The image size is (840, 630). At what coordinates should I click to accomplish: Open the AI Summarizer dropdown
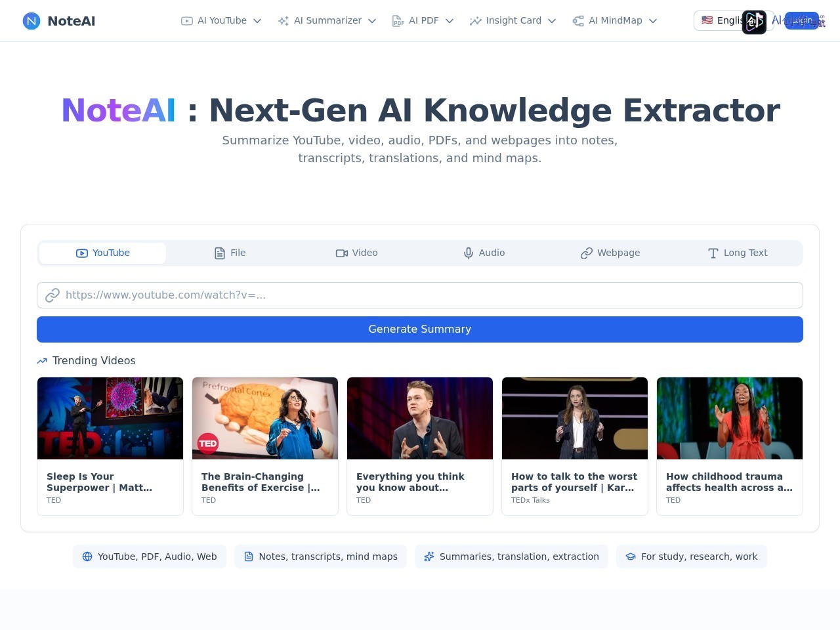(327, 21)
